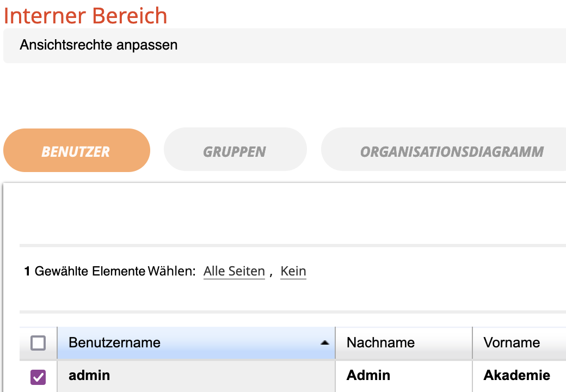Select all pages via Alle Seiten link
Image resolution: width=566 pixels, height=392 pixels.
pos(234,271)
